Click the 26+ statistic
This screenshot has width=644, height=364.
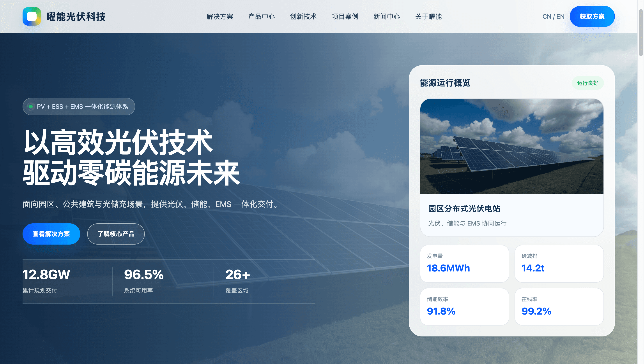tap(238, 275)
